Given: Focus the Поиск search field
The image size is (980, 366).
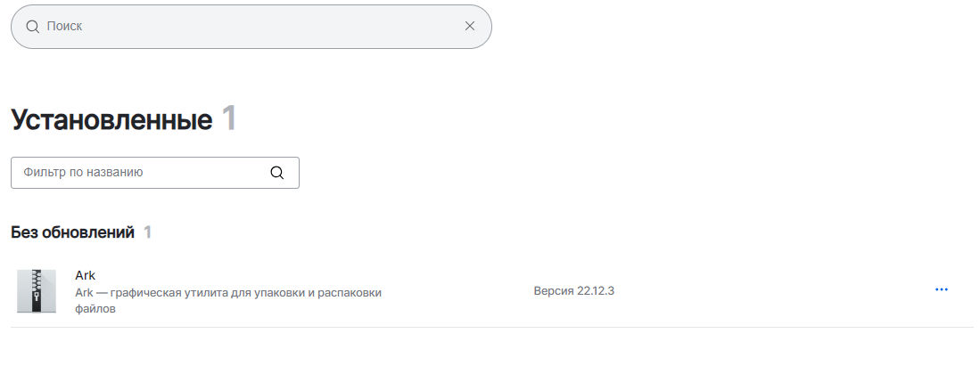Looking at the screenshot, I should tap(250, 27).
